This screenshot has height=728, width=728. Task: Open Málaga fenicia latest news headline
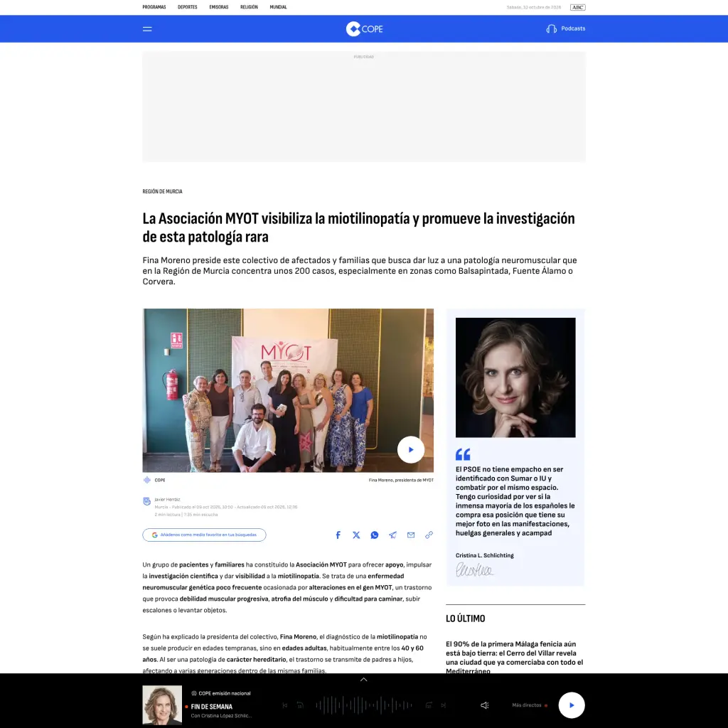coord(515,658)
